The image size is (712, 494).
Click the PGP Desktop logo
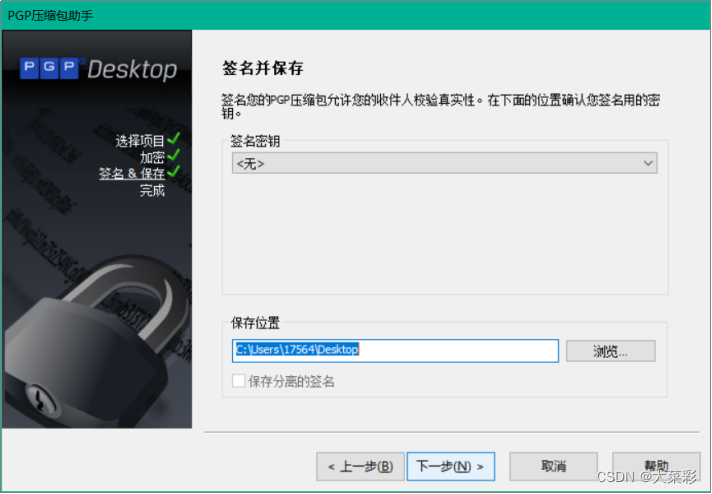[98, 69]
